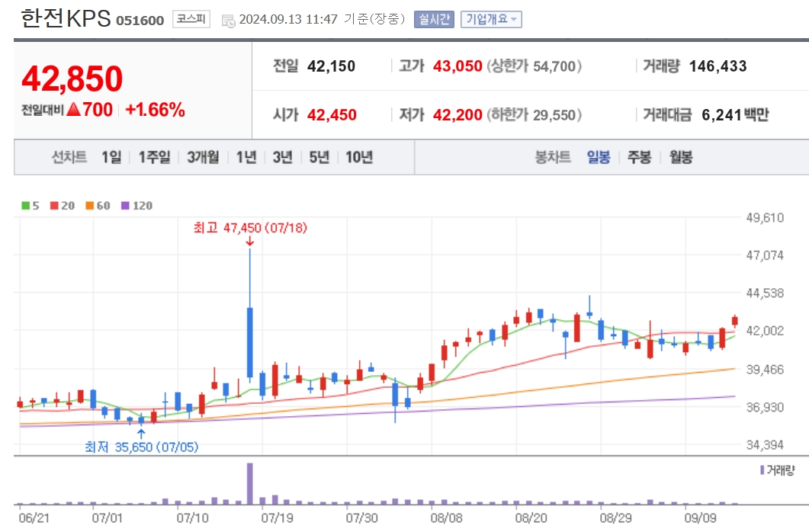The height and width of the screenshot is (532, 809).
Task: Select the 3년 line chart tab
Action: [282, 157]
